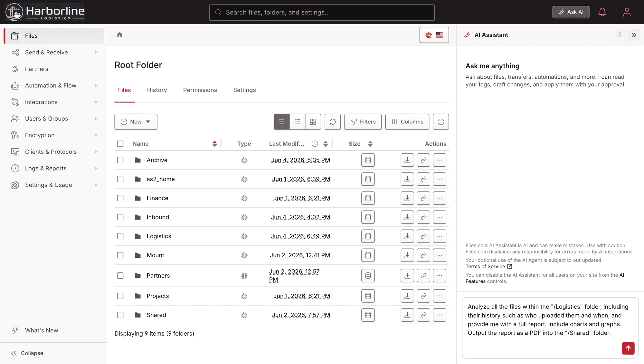Image resolution: width=644 pixels, height=364 pixels.
Task: Expand Logs & Reports sidebar menu
Action: coord(54,168)
